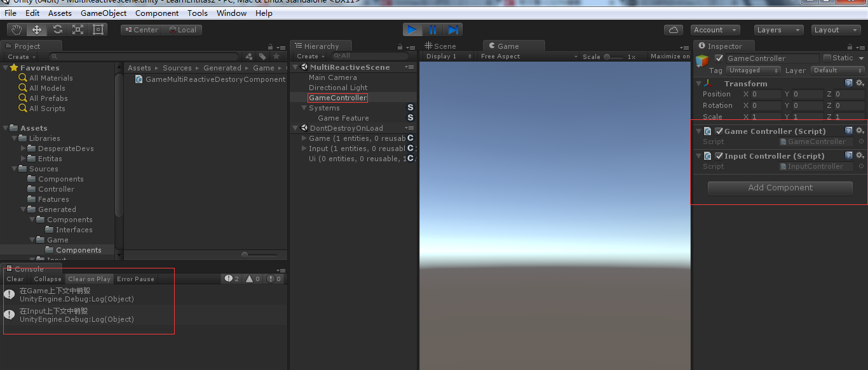Viewport: 868px width, 370px height.
Task: Select the Scale tool
Action: (x=78, y=29)
